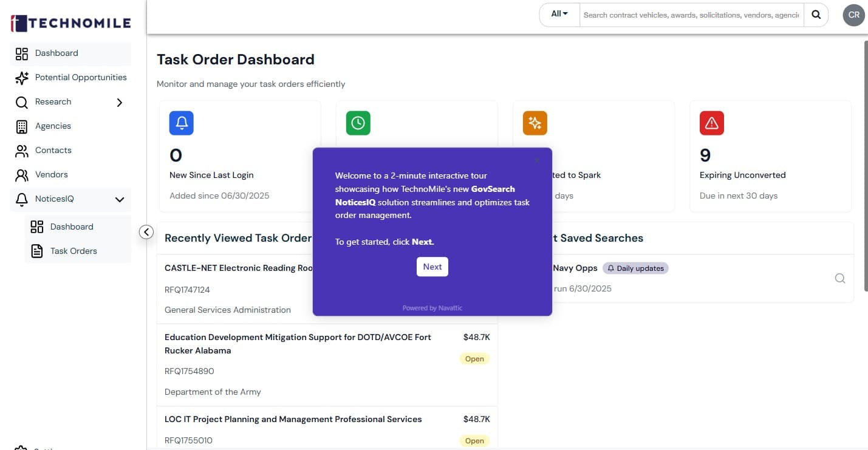Click the search magnifier button in top bar
Image resolution: width=868 pixels, height=450 pixels.
pyautogui.click(x=816, y=15)
